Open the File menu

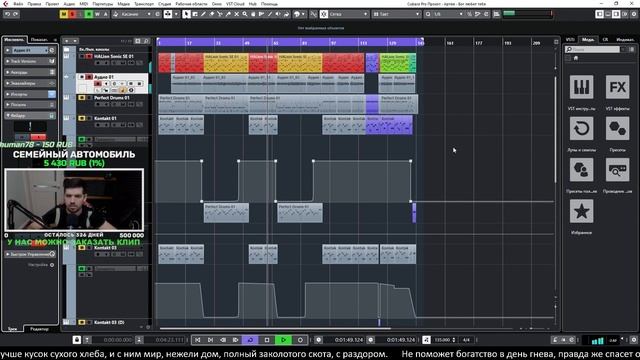point(18,4)
